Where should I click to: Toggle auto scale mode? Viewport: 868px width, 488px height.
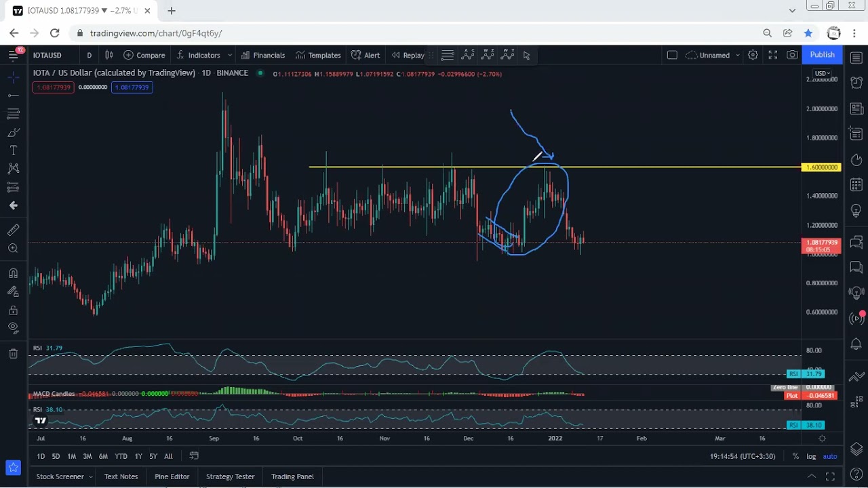point(830,456)
